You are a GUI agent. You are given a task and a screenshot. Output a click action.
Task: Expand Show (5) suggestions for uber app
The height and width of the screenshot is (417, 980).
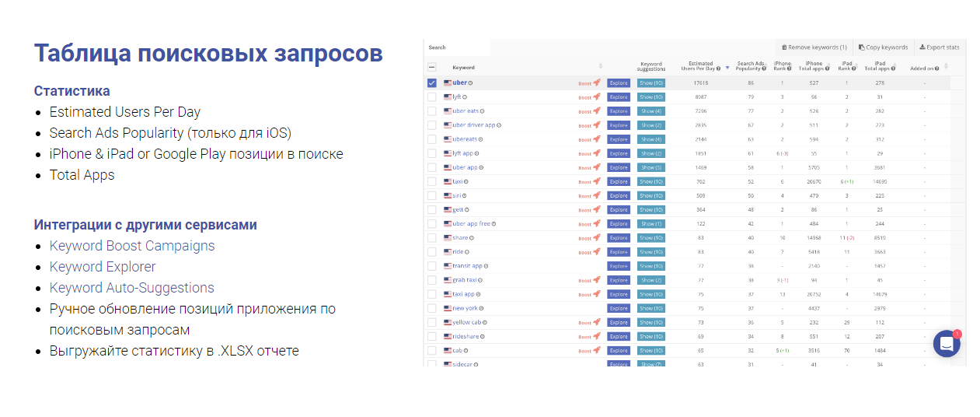pos(650,167)
